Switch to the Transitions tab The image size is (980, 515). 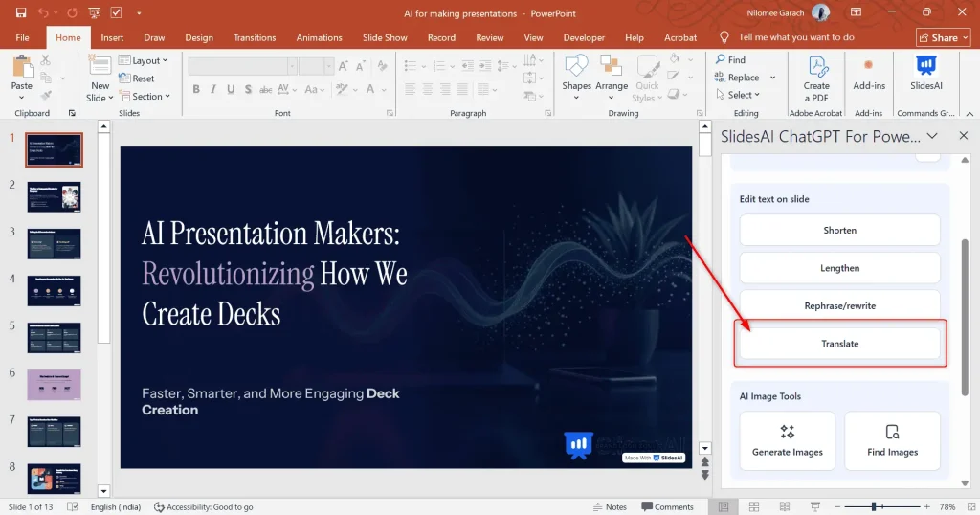click(x=255, y=37)
